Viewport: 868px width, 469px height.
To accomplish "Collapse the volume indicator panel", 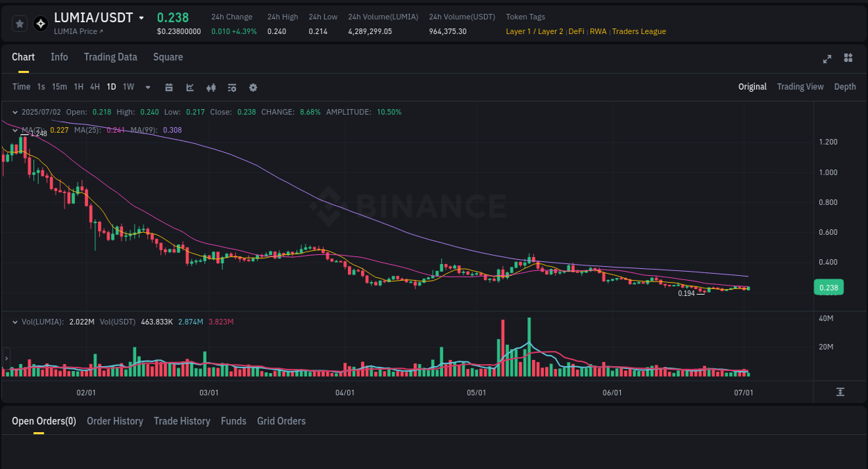I will click(x=15, y=322).
